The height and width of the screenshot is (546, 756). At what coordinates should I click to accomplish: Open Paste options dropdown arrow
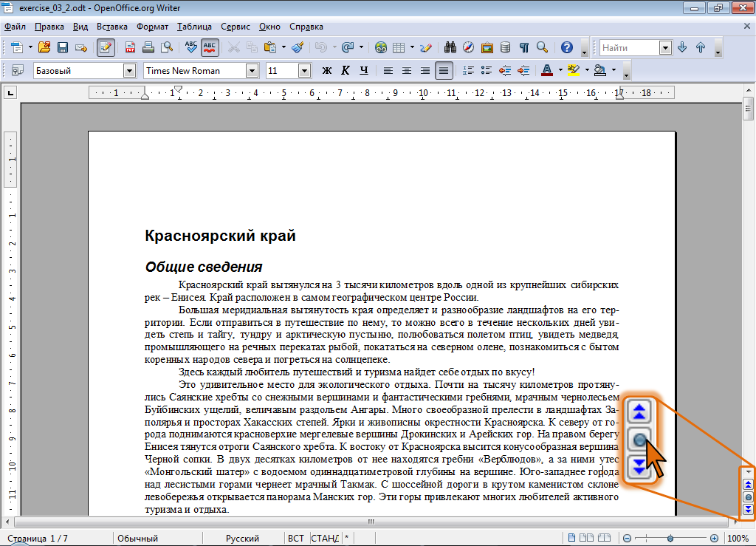(x=283, y=47)
